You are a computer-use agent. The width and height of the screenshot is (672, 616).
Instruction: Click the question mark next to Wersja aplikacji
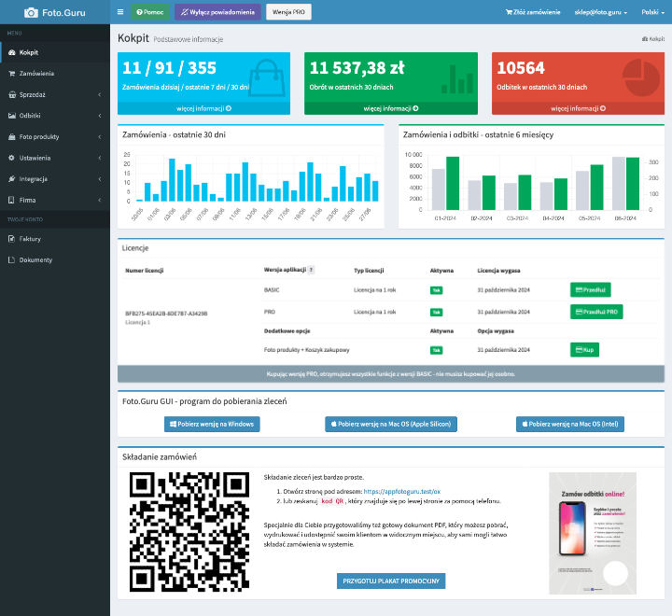coord(311,270)
